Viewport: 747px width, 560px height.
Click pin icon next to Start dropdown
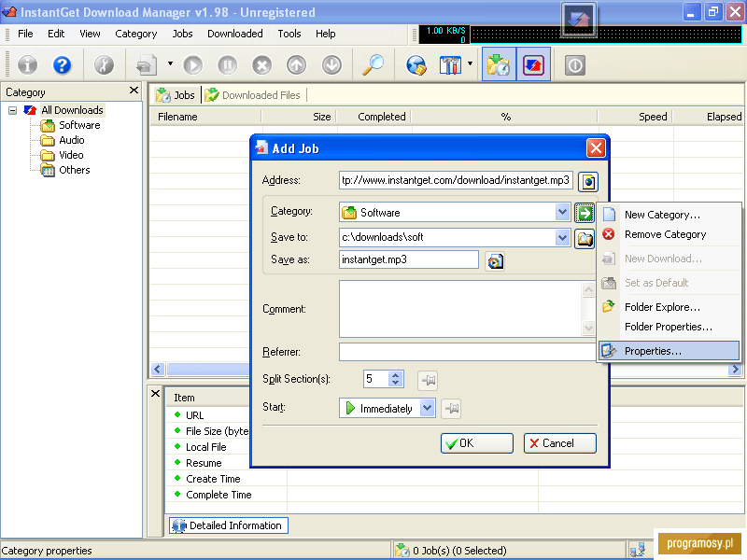[451, 409]
